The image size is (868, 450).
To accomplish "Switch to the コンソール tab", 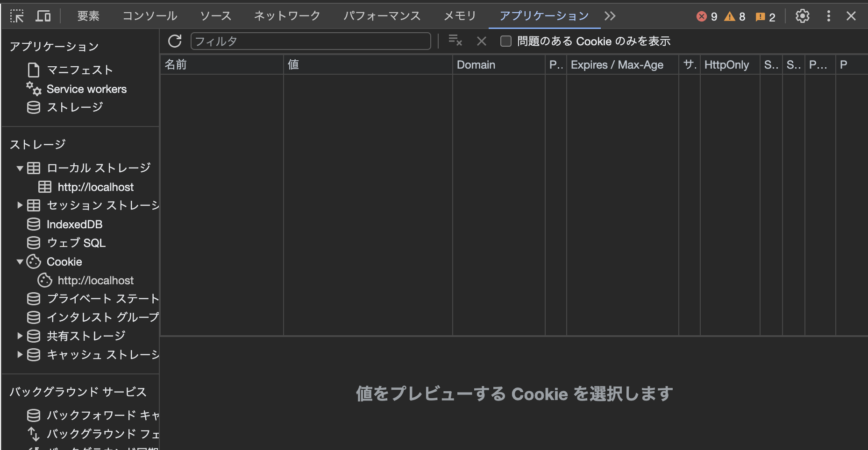I will point(149,15).
